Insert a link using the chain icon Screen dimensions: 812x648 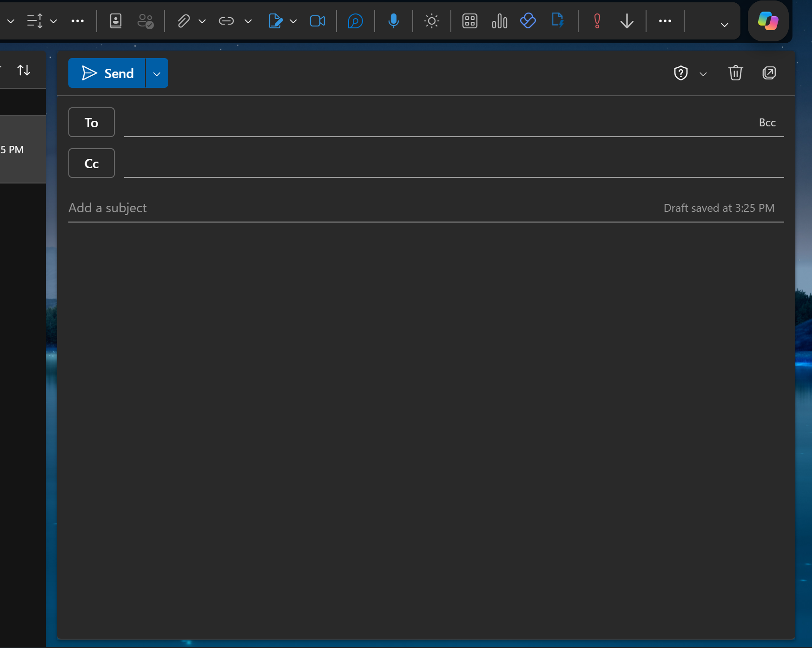[x=226, y=21]
